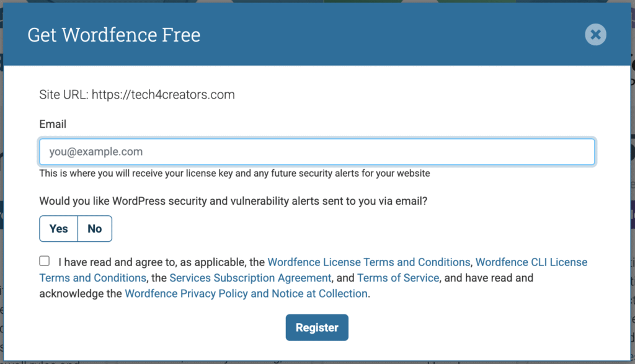The image size is (635, 364).
Task: Click the Site URL tech4creators.com text
Action: tap(137, 94)
